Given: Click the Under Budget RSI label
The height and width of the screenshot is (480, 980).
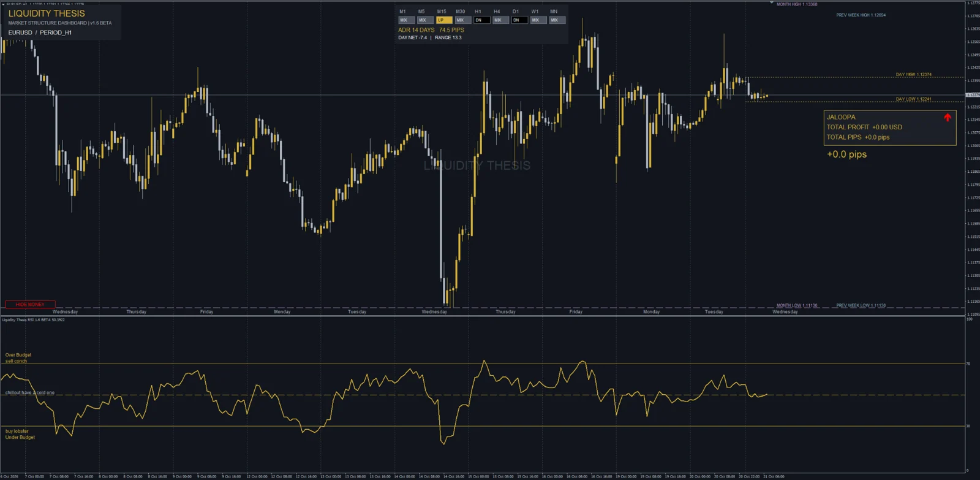Looking at the screenshot, I should [20, 437].
